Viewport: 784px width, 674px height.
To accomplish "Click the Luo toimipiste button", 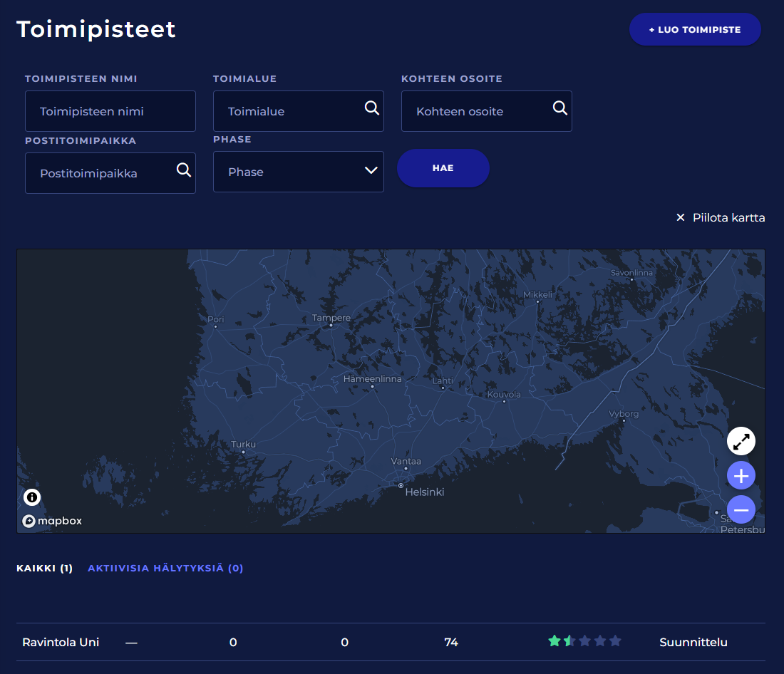I will point(695,30).
